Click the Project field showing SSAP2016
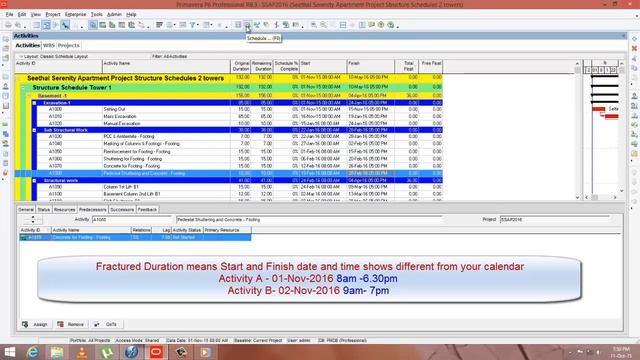This screenshot has width=640, height=360. pyautogui.click(x=555, y=220)
